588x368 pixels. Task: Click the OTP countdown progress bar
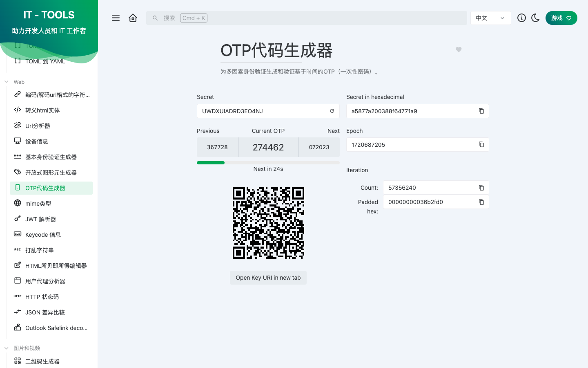268,163
